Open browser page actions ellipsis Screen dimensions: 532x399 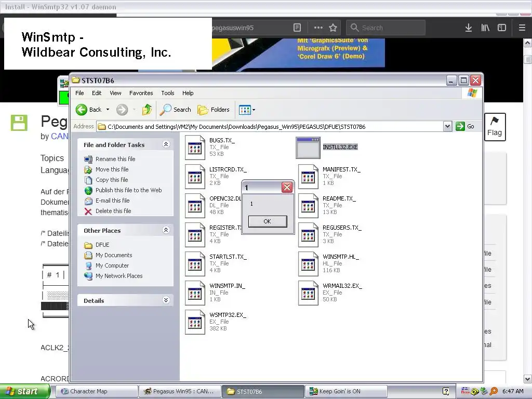pyautogui.click(x=318, y=28)
